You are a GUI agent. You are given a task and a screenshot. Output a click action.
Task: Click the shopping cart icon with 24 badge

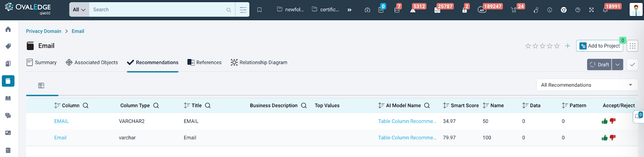514,10
